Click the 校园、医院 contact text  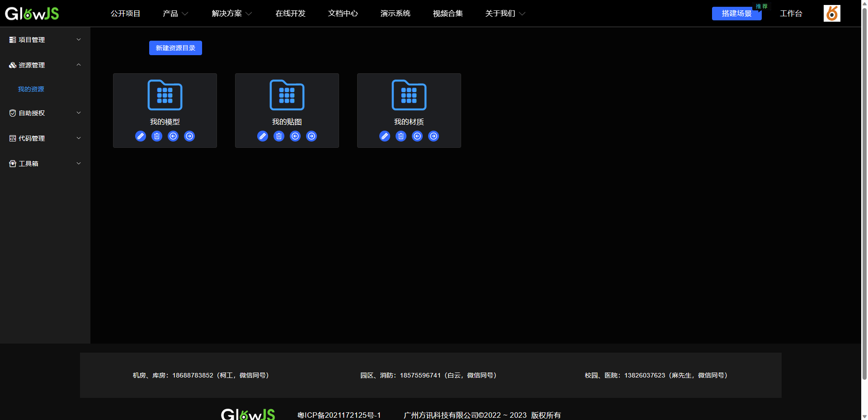[x=656, y=375]
